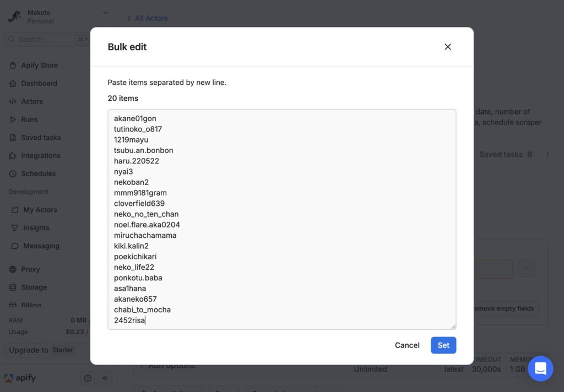Open the help question mark icon

click(x=88, y=378)
